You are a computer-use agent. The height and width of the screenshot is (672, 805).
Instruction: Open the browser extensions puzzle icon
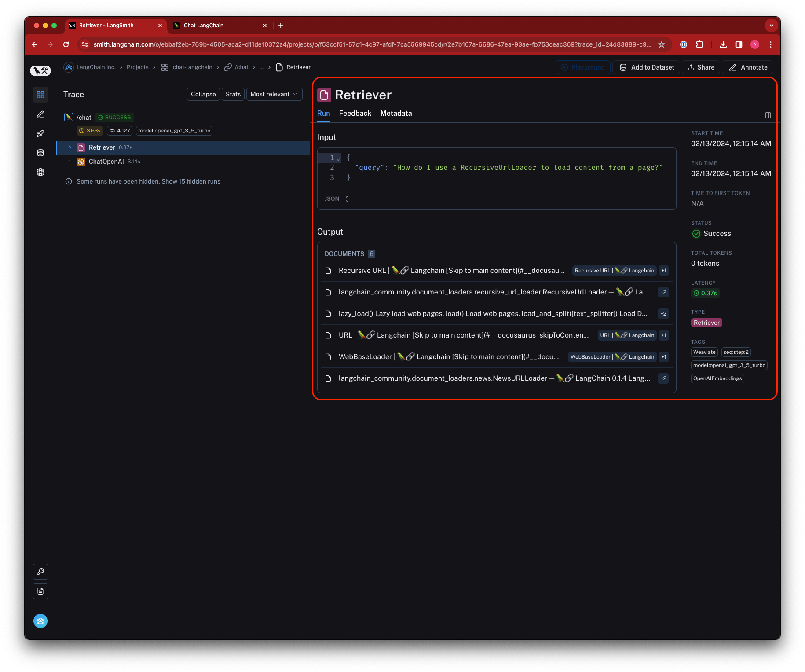[x=699, y=44]
